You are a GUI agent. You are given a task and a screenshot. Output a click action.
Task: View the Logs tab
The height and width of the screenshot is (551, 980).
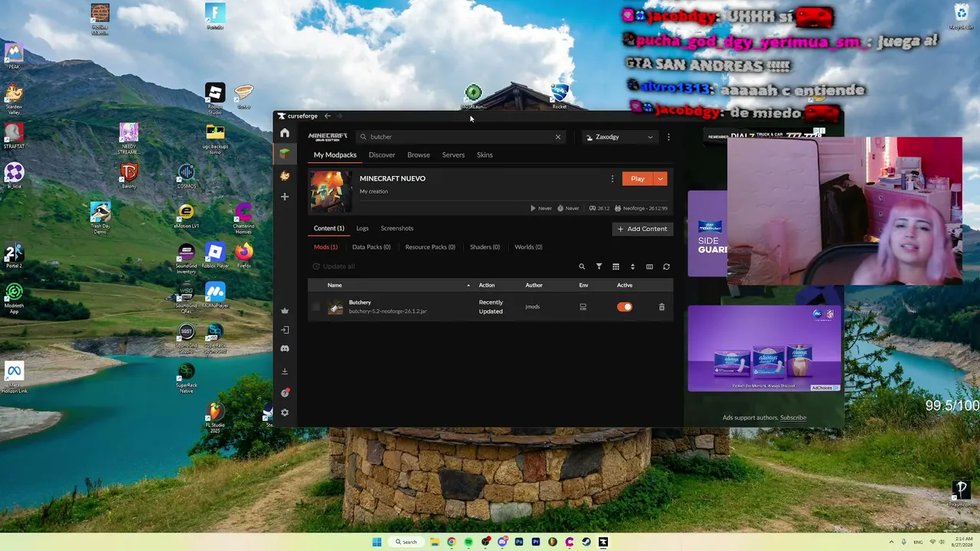pyautogui.click(x=362, y=228)
